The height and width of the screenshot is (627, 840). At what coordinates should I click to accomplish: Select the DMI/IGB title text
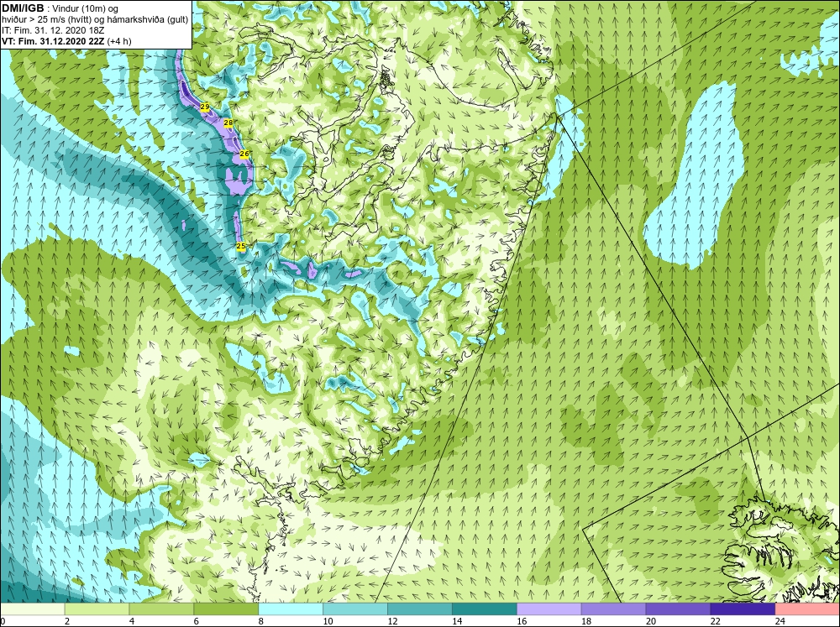point(23,8)
